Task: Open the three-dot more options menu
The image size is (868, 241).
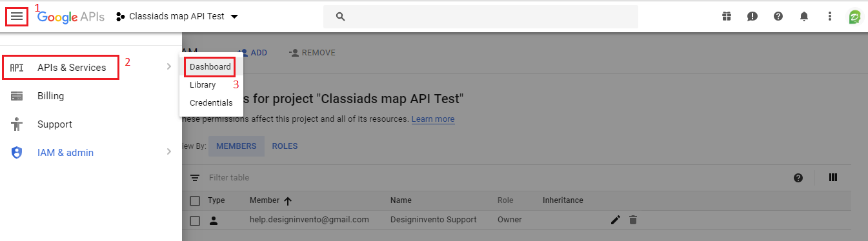Action: click(x=830, y=17)
